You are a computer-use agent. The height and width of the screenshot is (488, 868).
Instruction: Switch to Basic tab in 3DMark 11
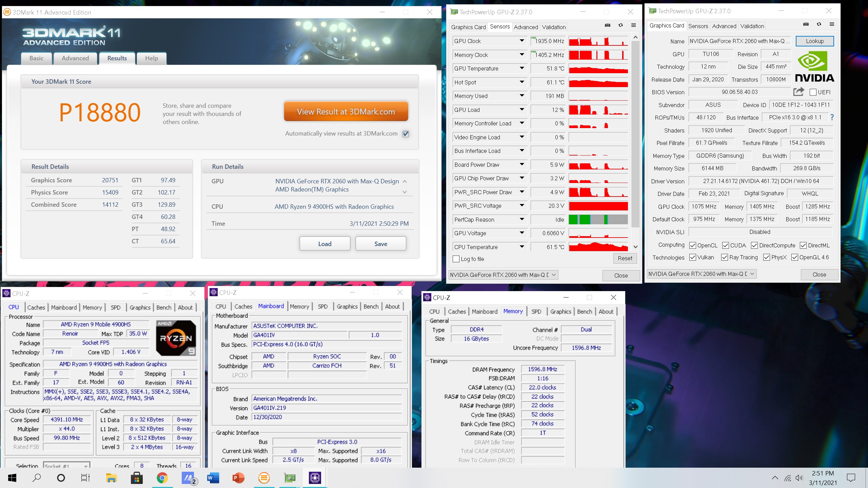click(x=36, y=58)
